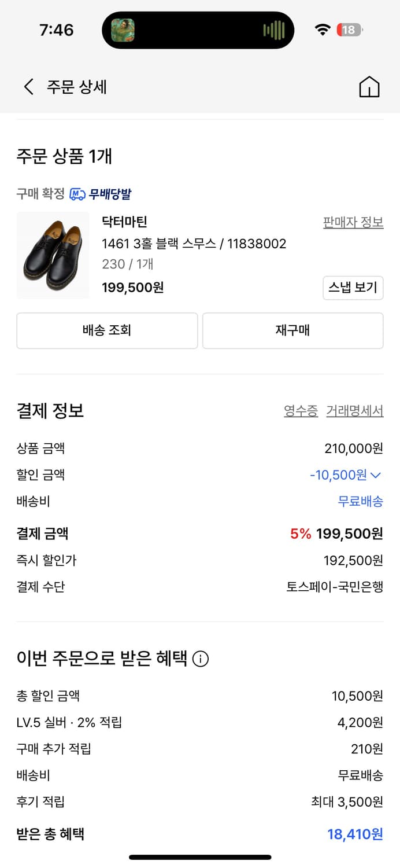400x868 pixels.
Task: Open the 거래명세서 link
Action: coord(354,411)
